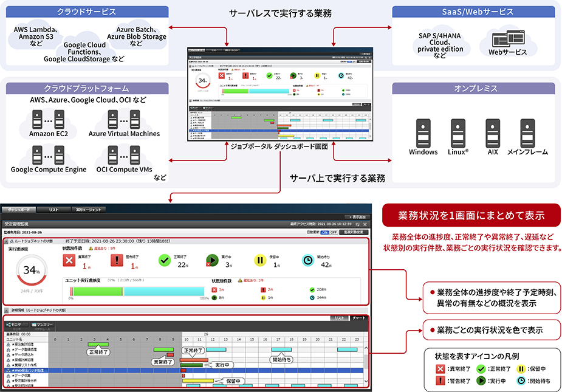Select the large 開始待ち clock icon showing 42件
562x392 pixels.
tap(308, 260)
